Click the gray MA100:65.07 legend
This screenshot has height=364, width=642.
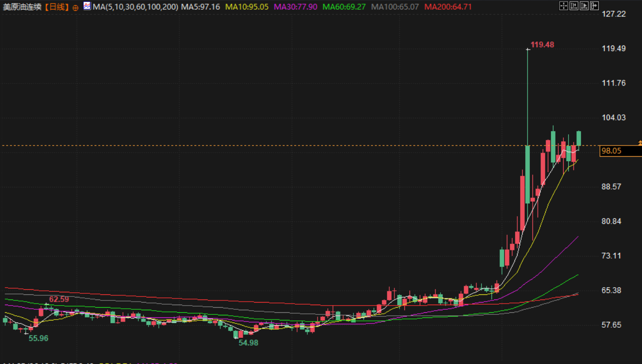point(395,7)
